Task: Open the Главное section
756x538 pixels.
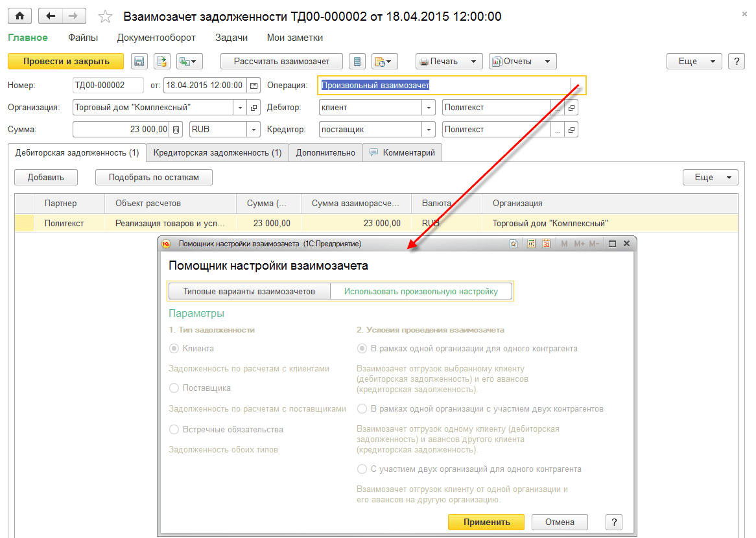Action: click(x=27, y=38)
